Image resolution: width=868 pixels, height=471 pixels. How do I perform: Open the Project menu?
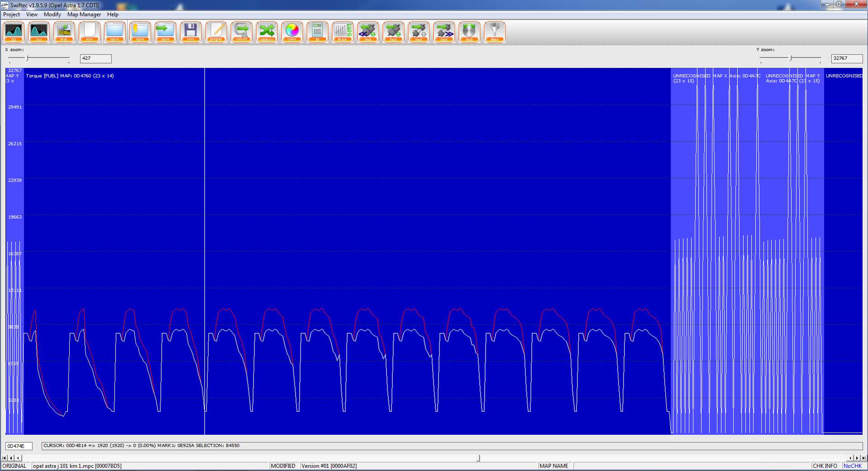click(11, 14)
